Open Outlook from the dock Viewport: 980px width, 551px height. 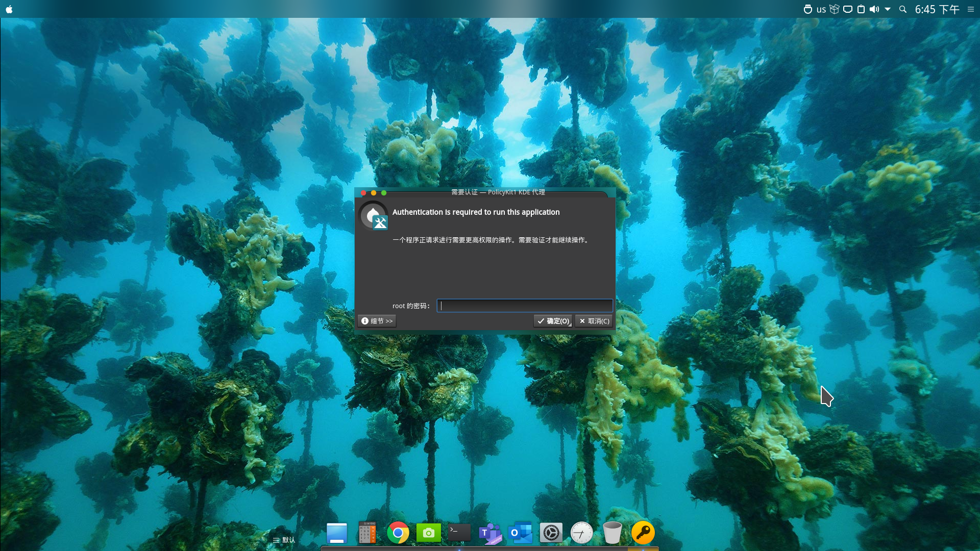point(520,533)
